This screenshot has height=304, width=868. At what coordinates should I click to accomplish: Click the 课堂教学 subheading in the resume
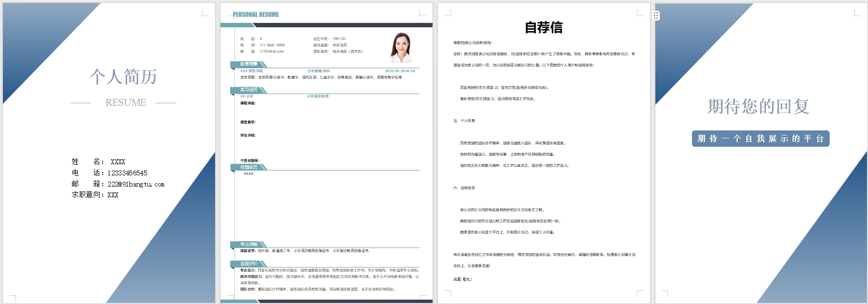click(248, 122)
